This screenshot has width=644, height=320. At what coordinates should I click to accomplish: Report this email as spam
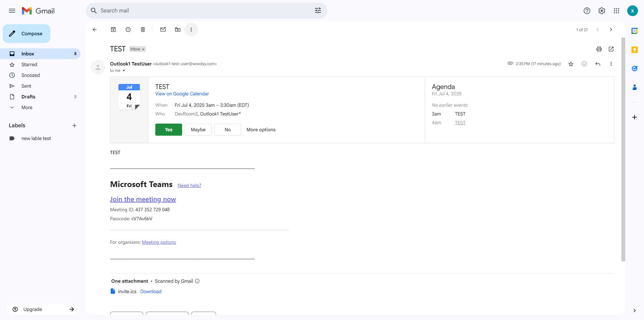click(128, 30)
